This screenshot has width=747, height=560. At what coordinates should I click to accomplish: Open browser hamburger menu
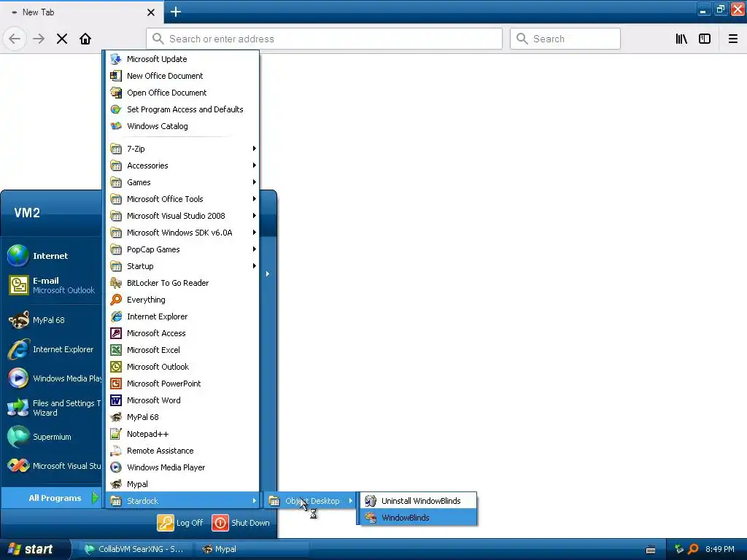point(733,39)
